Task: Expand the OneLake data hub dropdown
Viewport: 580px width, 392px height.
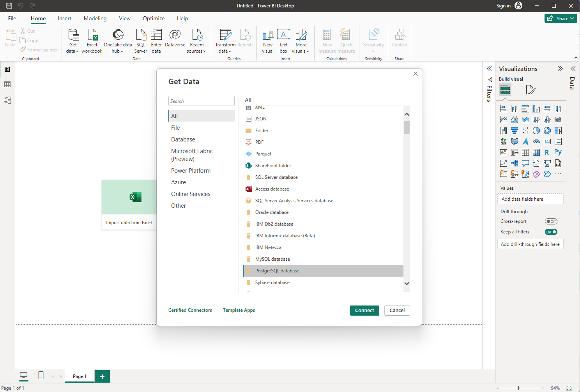Action: tap(122, 51)
